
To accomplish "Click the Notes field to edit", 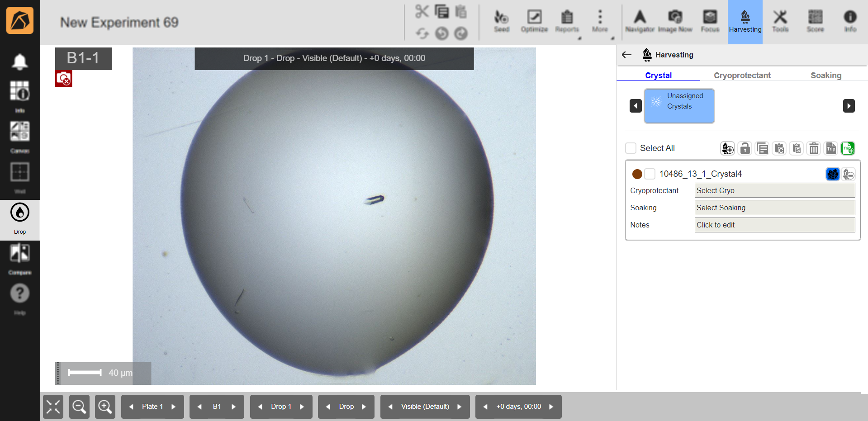I will click(x=774, y=225).
